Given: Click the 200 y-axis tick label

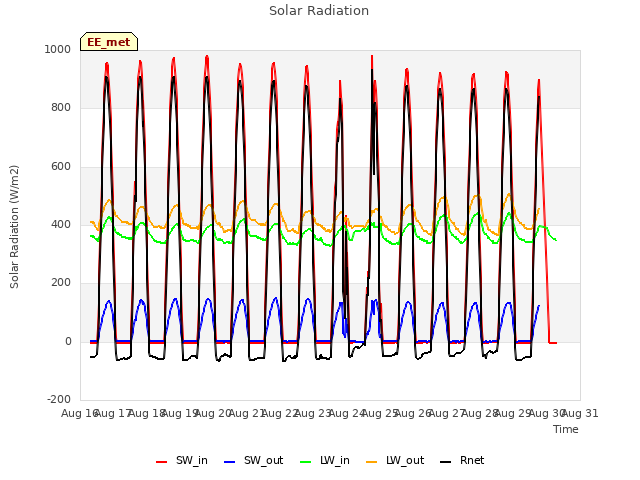Looking at the screenshot, I should 61,282.
